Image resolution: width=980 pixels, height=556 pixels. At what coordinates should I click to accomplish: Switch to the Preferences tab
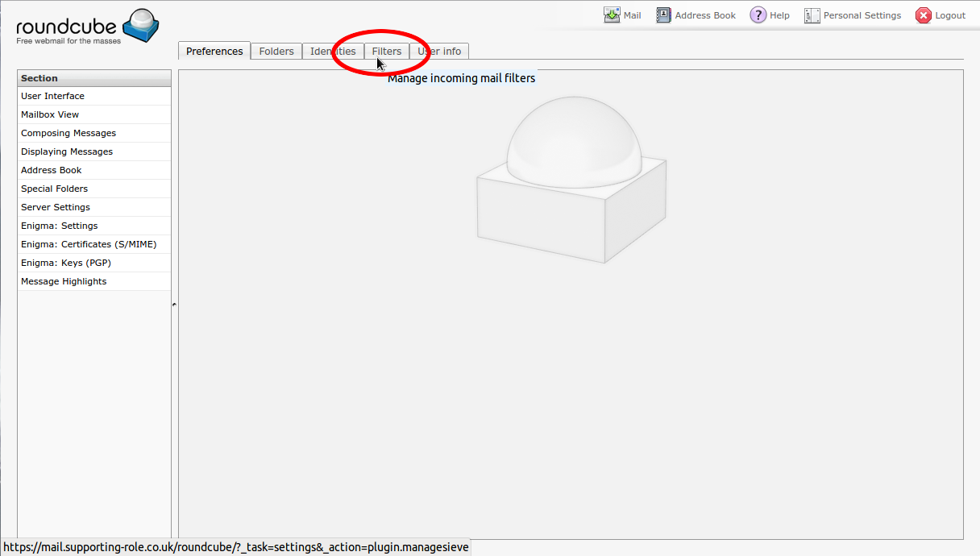click(214, 51)
